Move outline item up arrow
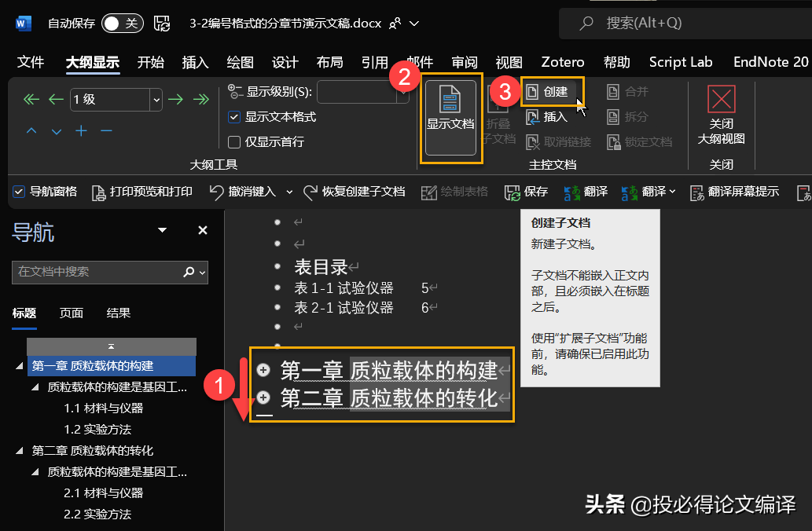The height and width of the screenshot is (531, 812). 31,131
